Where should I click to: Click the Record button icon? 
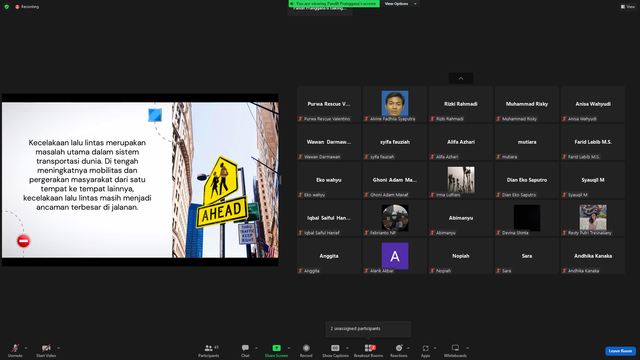pyautogui.click(x=306, y=348)
